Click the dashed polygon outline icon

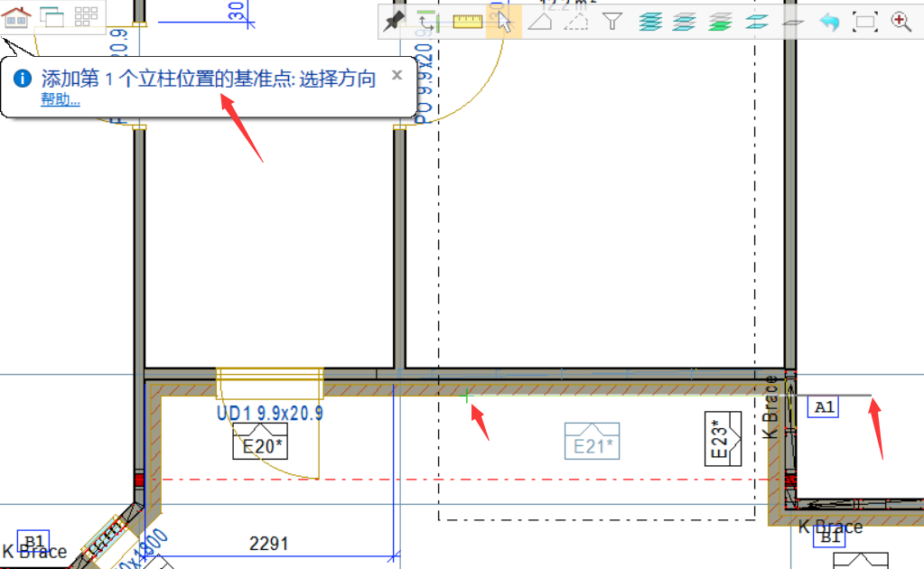pyautogui.click(x=575, y=22)
